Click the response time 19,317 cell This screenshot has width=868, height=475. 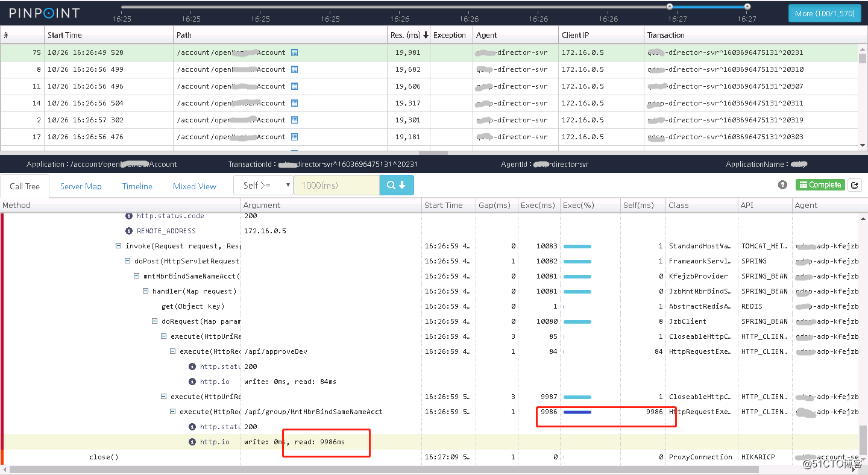408,103
